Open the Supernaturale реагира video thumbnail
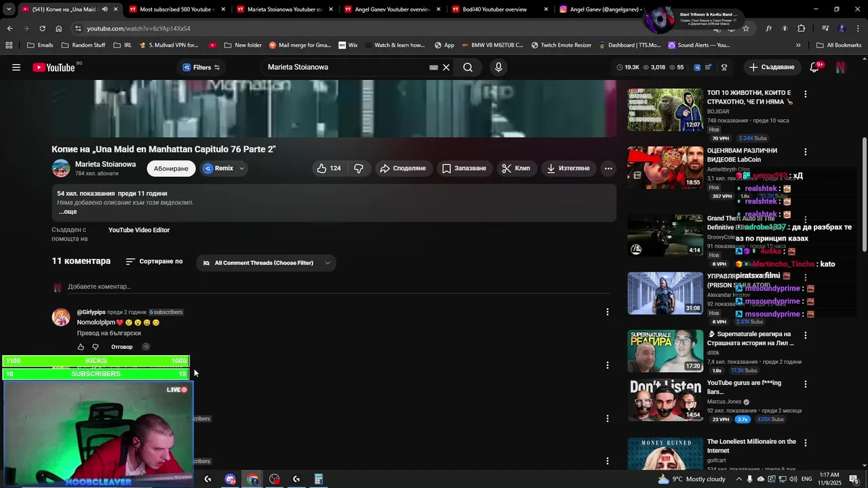This screenshot has height=488, width=868. (665, 351)
